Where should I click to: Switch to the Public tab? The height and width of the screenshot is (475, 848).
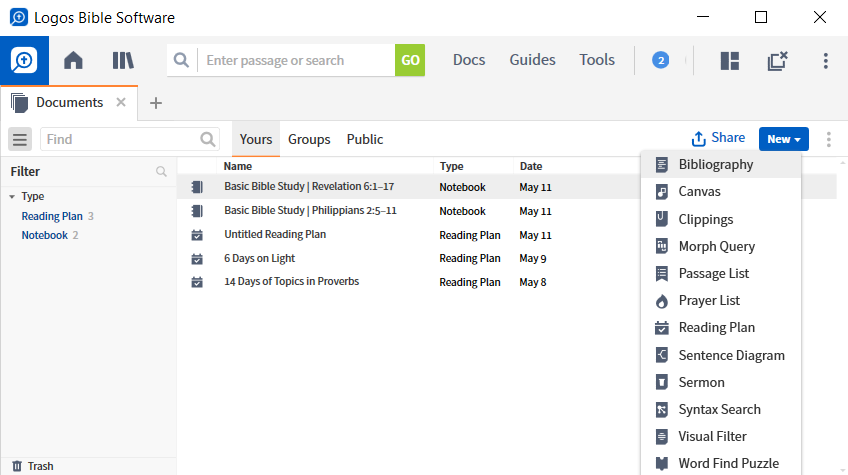pyautogui.click(x=365, y=139)
